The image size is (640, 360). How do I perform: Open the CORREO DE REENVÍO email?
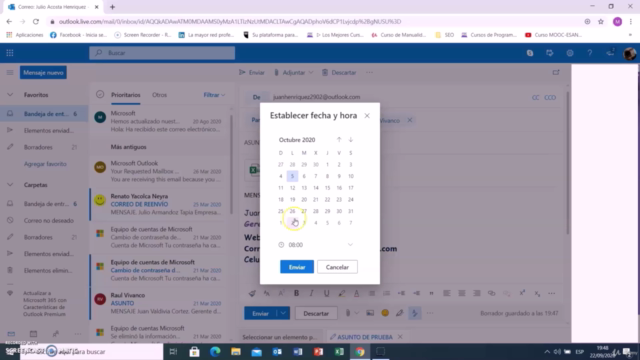160,204
